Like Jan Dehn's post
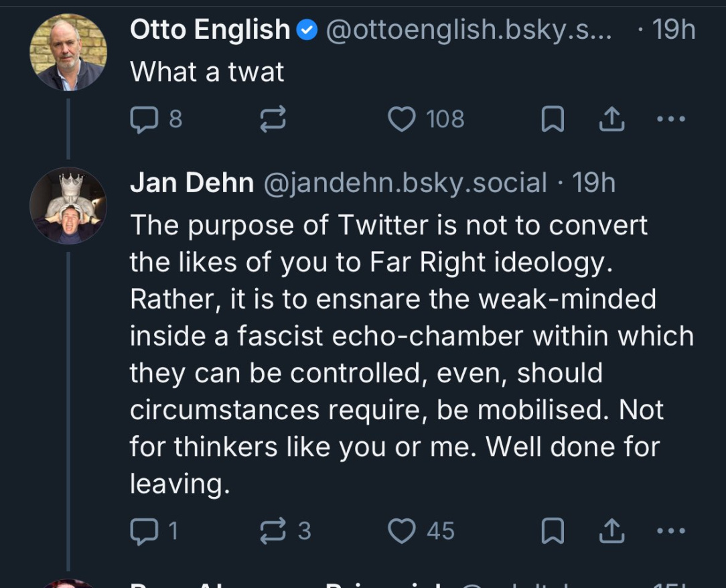726x588 pixels. pos(402,531)
